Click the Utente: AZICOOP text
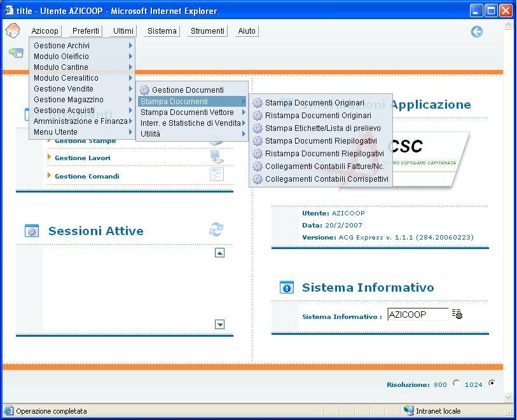The height and width of the screenshot is (420, 517). click(x=333, y=213)
